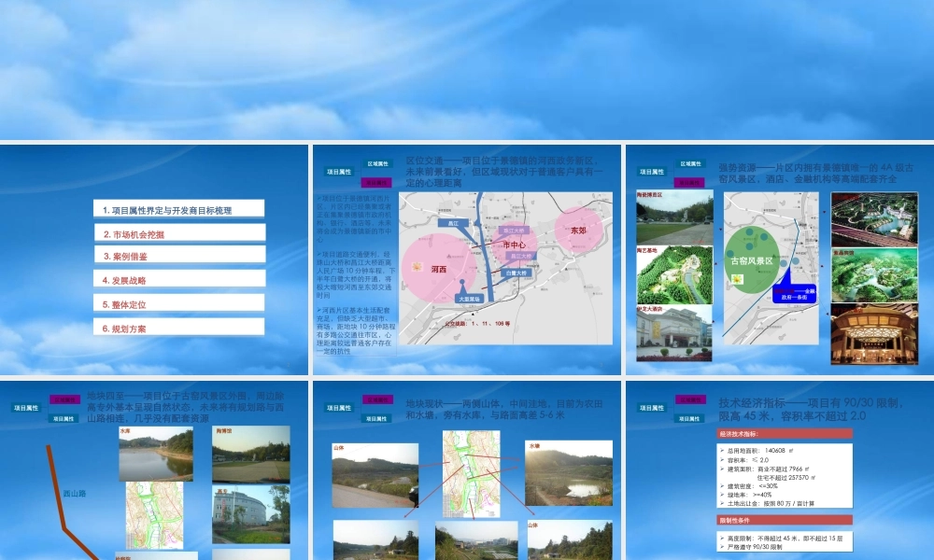The image size is (934, 560).
Task: Click the 项目属性 tag on the 技术经济指标 slide
Action: pyautogui.click(x=652, y=408)
